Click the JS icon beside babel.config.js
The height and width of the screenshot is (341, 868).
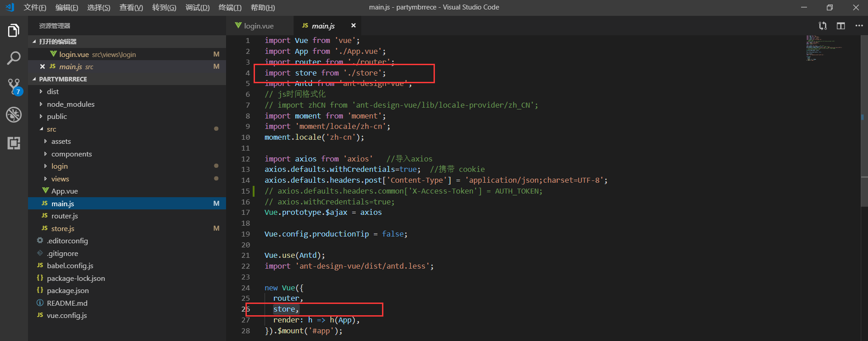point(40,265)
